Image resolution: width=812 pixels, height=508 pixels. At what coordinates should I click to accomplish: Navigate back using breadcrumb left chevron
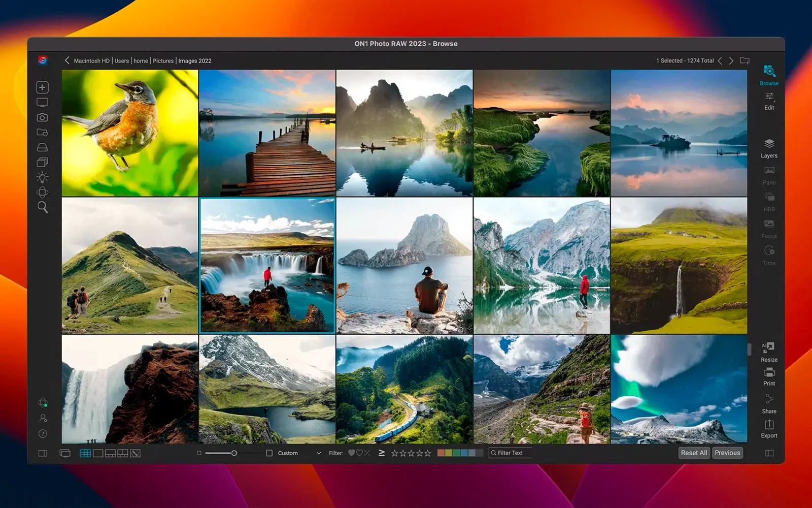(67, 60)
